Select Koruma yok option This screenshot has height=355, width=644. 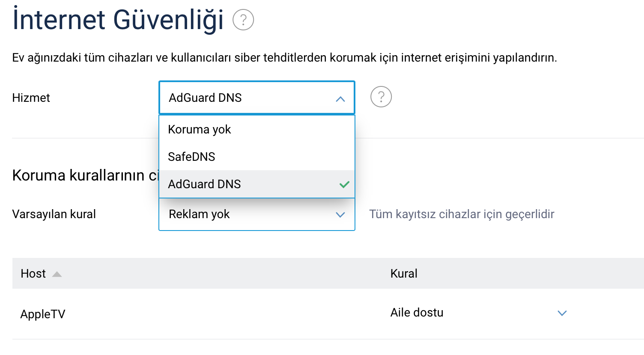pyautogui.click(x=257, y=129)
